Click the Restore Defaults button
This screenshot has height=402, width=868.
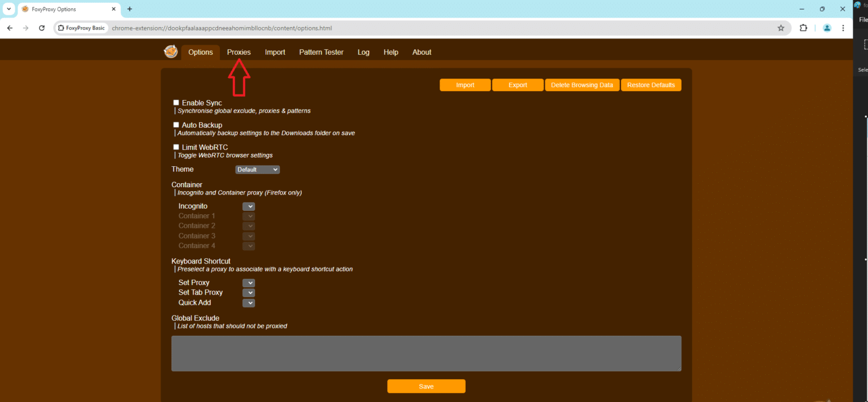click(x=651, y=84)
